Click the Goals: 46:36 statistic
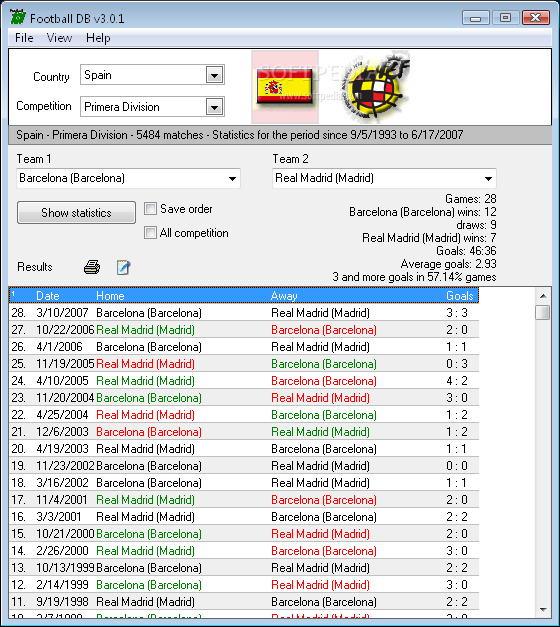 pos(466,251)
